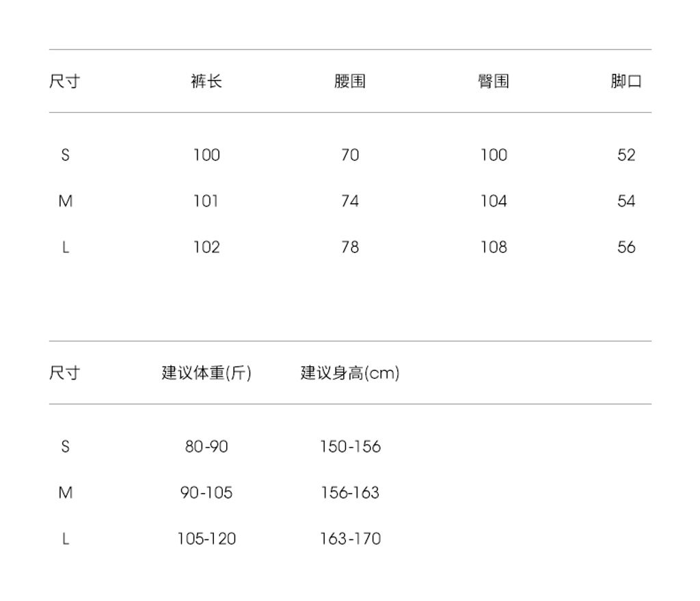The image size is (700, 601).
Task: Click the 裤长 value 101
Action: (206, 201)
